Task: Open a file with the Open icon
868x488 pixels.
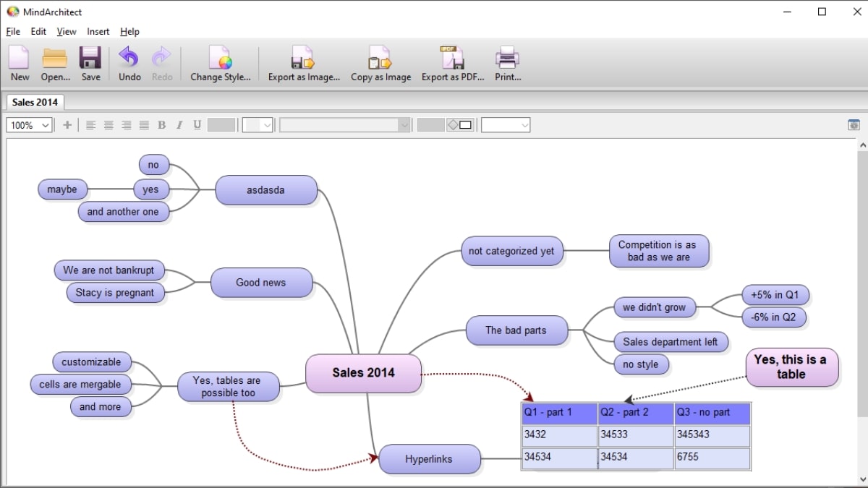Action: click(x=55, y=64)
